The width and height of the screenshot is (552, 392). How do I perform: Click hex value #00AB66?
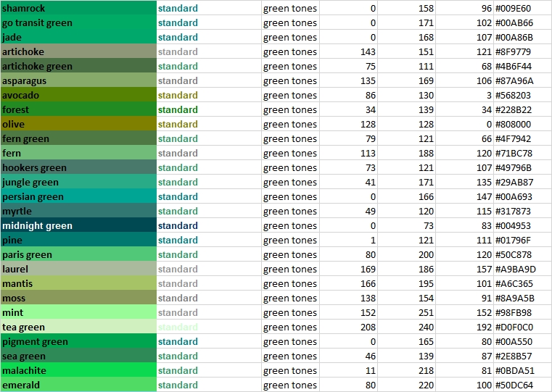click(514, 23)
